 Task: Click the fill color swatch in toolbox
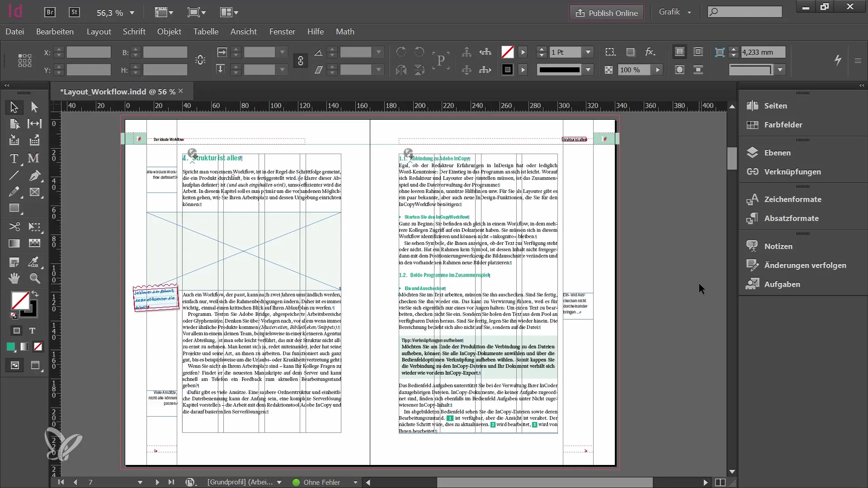pos(19,300)
